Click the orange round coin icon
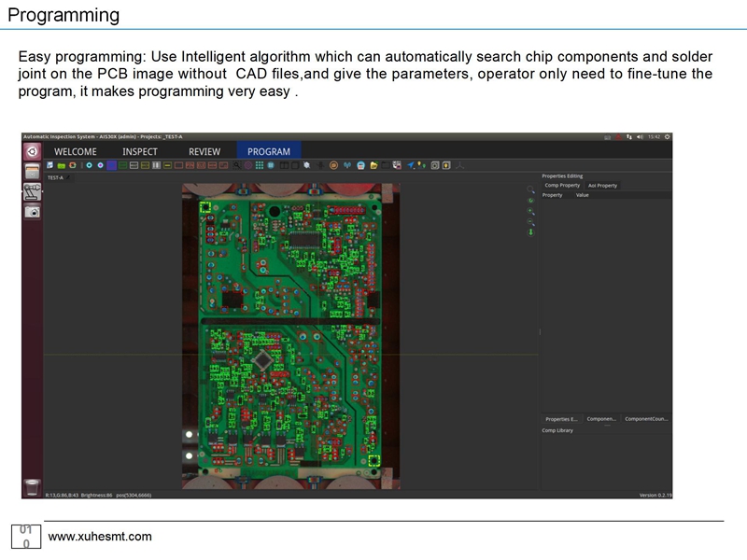The width and height of the screenshot is (747, 560). (x=333, y=165)
